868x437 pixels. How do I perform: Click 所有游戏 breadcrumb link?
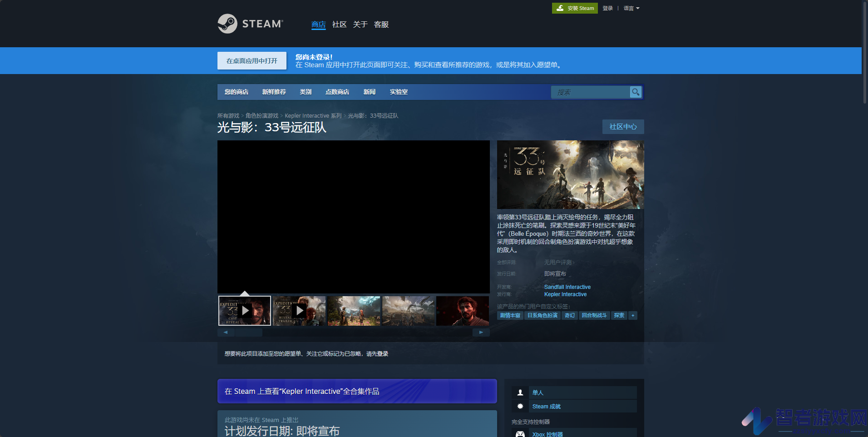[228, 116]
